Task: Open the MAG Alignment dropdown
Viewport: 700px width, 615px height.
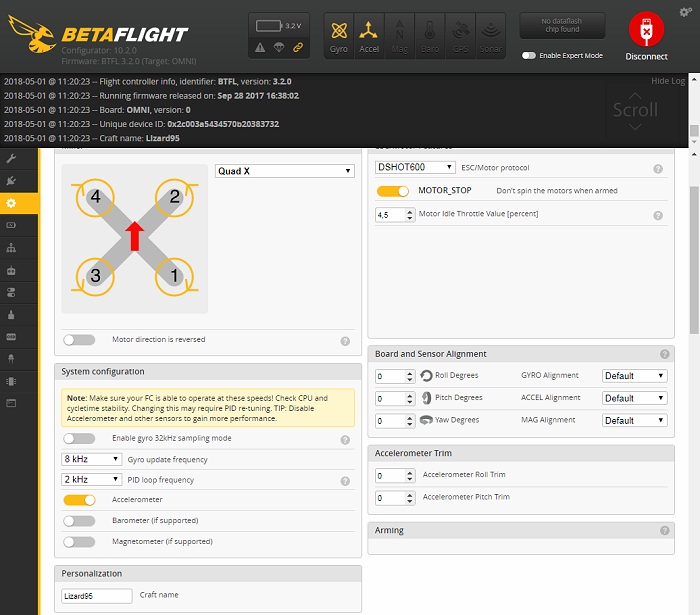Action: click(634, 420)
